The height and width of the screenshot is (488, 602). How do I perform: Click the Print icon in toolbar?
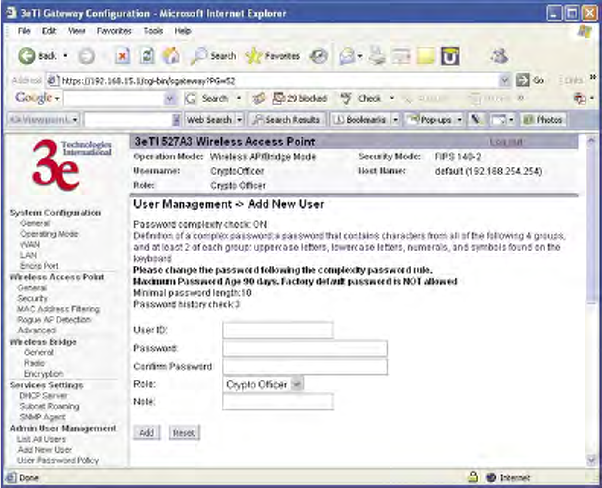(x=377, y=56)
